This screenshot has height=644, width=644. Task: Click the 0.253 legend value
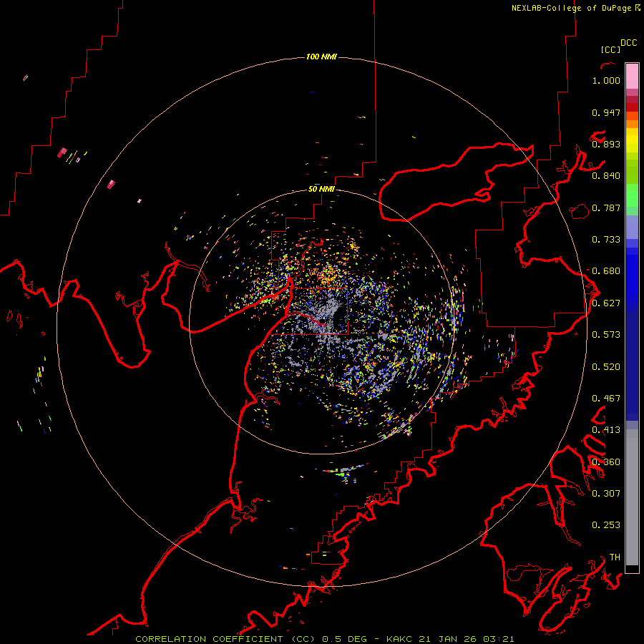click(606, 525)
